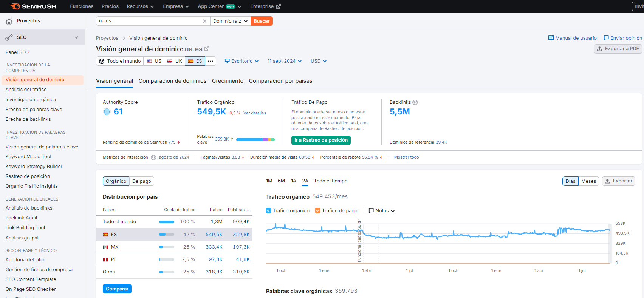Open ua.es external link icon
Image resolution: width=644 pixels, height=298 pixels.
207,49
